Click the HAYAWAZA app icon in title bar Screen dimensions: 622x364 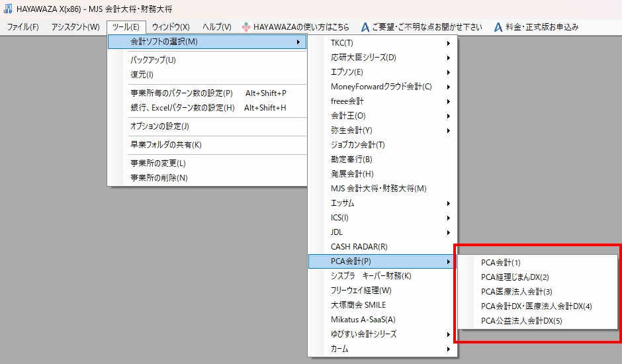[8, 9]
